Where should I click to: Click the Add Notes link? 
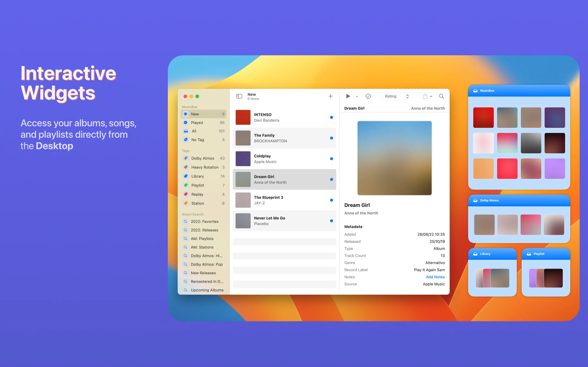pos(435,277)
